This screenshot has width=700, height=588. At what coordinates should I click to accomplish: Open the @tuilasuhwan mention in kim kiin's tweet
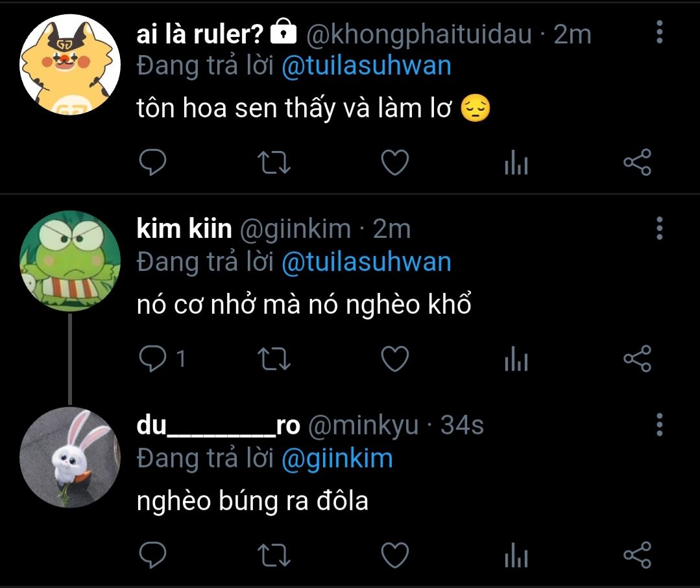click(366, 262)
